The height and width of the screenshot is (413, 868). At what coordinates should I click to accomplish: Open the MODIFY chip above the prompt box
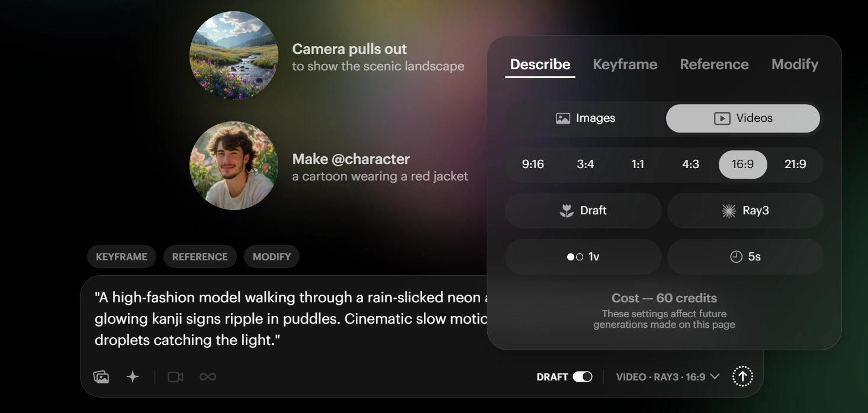click(272, 256)
